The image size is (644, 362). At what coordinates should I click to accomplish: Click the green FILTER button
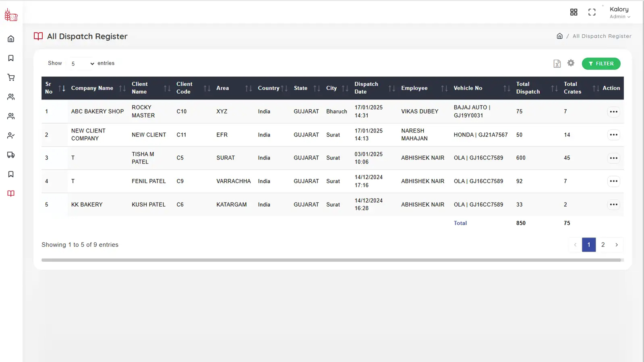point(601,64)
